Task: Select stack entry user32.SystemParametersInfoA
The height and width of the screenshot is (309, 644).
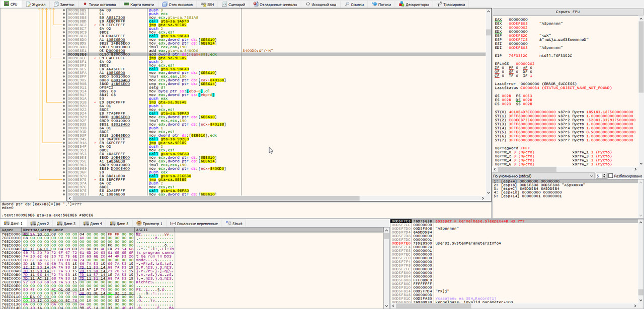Action: (468, 243)
